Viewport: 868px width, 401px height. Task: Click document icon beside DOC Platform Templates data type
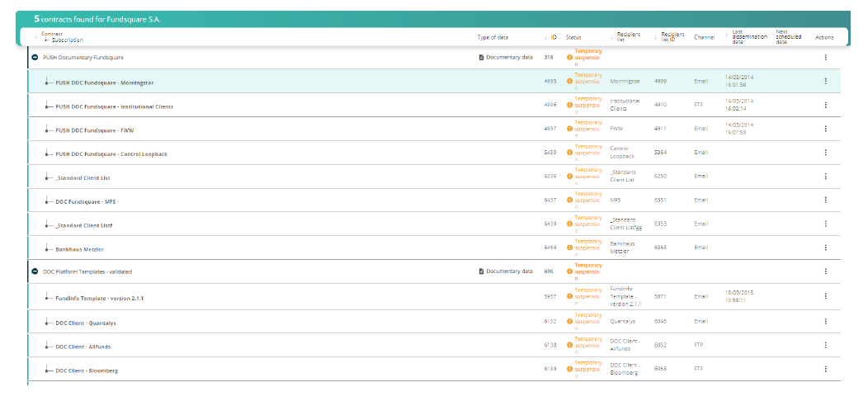[481, 271]
